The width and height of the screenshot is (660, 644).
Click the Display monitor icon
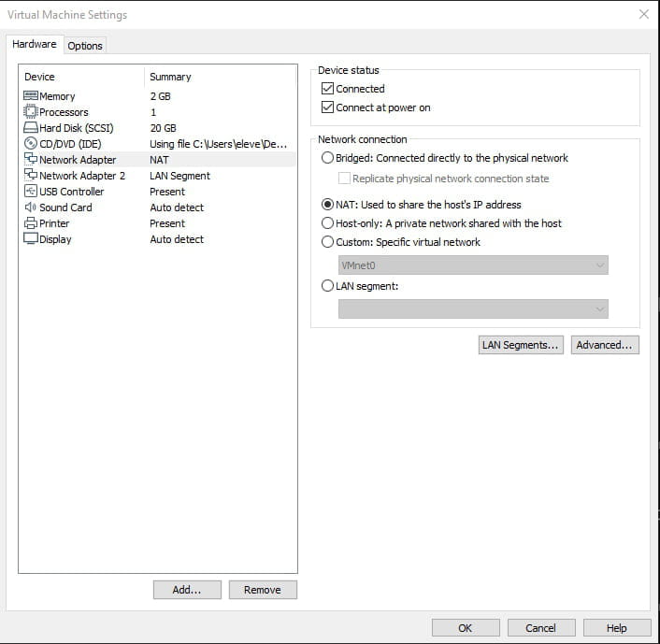31,238
